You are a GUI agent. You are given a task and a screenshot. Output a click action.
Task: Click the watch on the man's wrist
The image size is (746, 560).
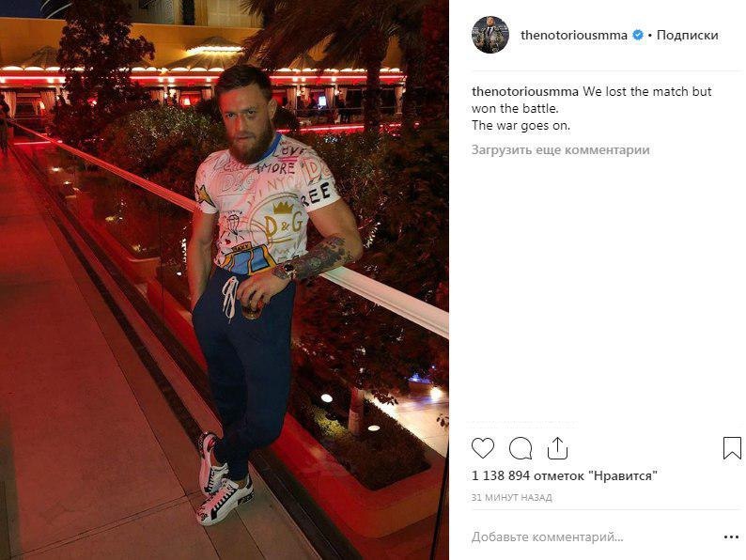coord(288,271)
